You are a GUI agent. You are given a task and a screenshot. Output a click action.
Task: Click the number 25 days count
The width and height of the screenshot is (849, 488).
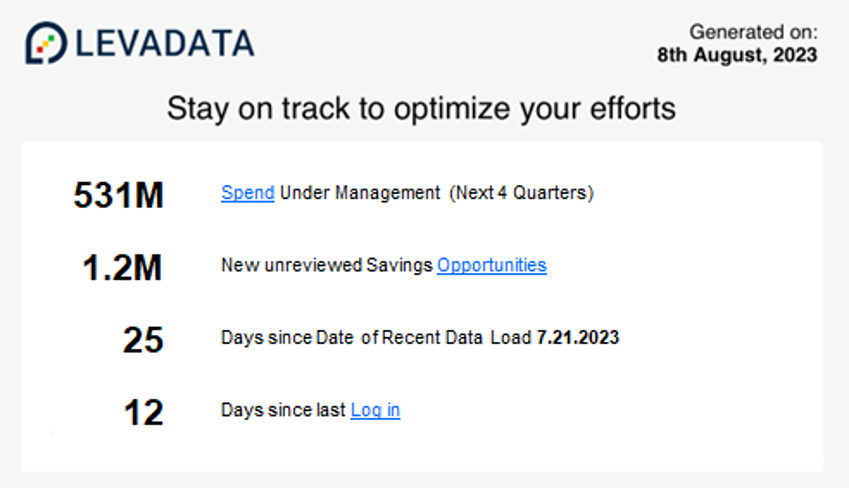[142, 340]
